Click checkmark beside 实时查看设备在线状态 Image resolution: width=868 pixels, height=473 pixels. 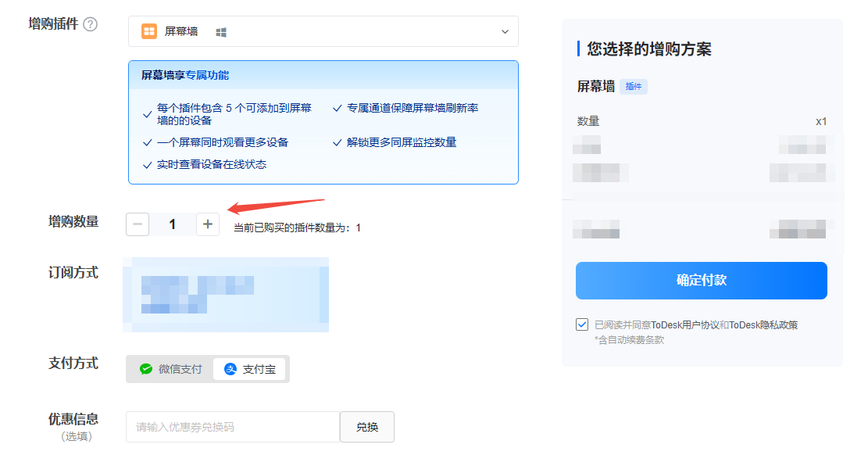(147, 165)
